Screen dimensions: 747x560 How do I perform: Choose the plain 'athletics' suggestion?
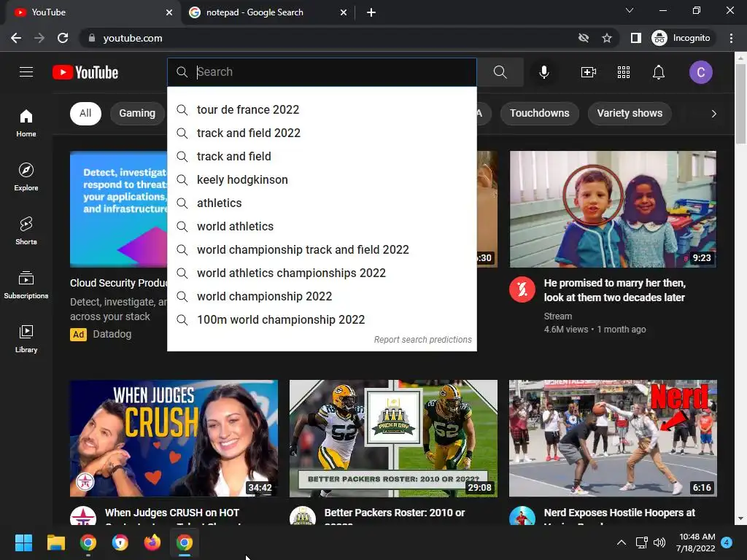(322, 203)
